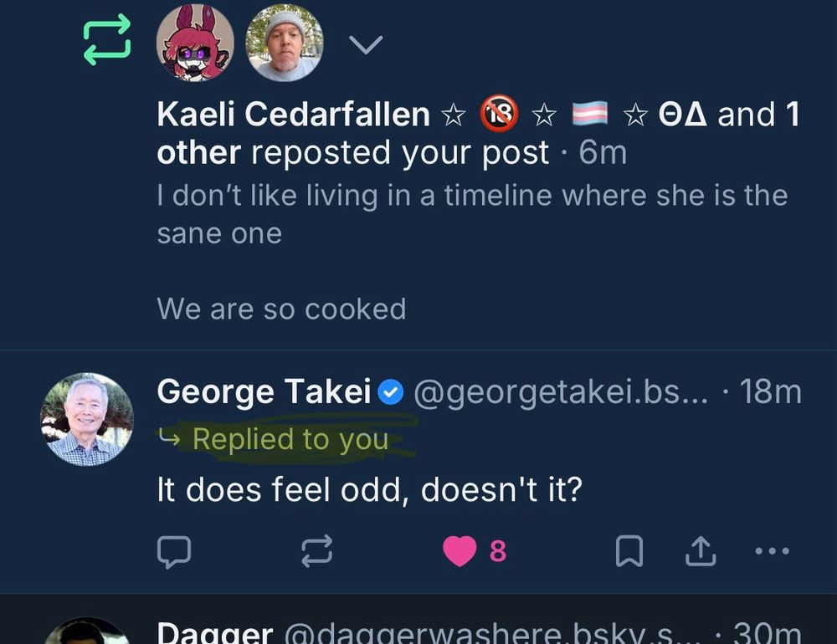Open the share options for George Takei's post
837x644 pixels.
700,550
